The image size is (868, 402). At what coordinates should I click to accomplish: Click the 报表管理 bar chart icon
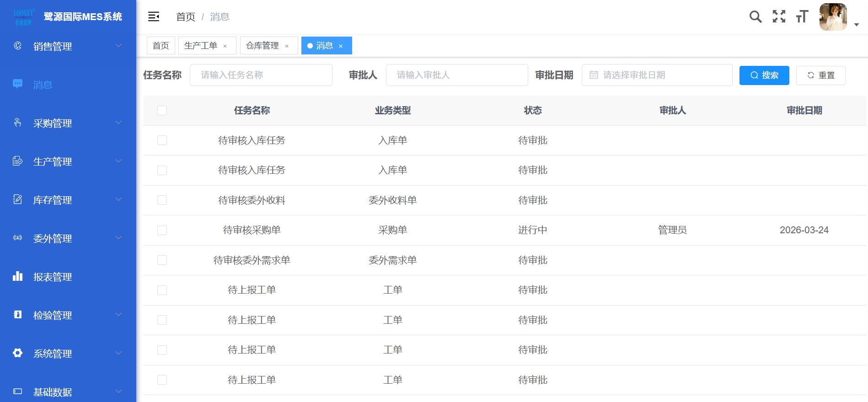point(18,276)
